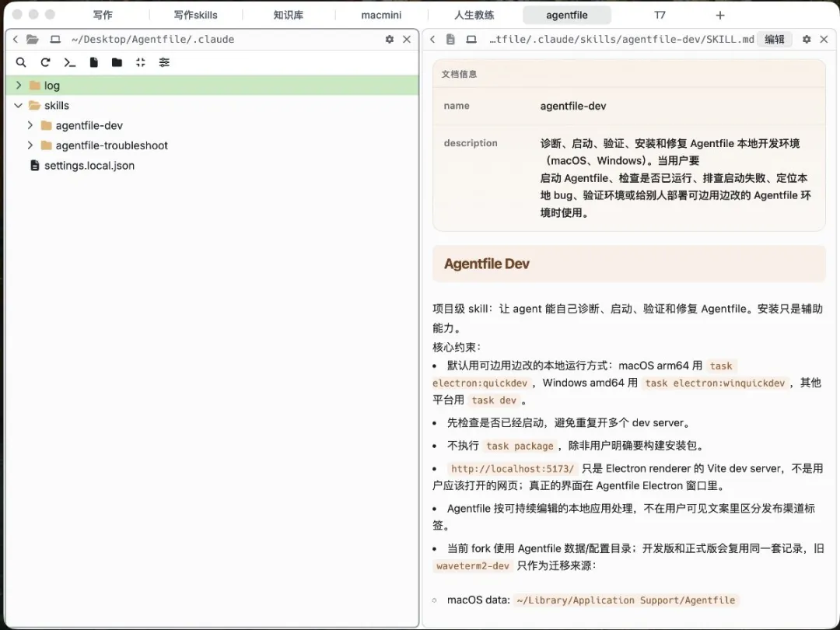The image size is (840, 630).
Task: Select agentfile-troubleshoot folder name
Action: point(112,145)
